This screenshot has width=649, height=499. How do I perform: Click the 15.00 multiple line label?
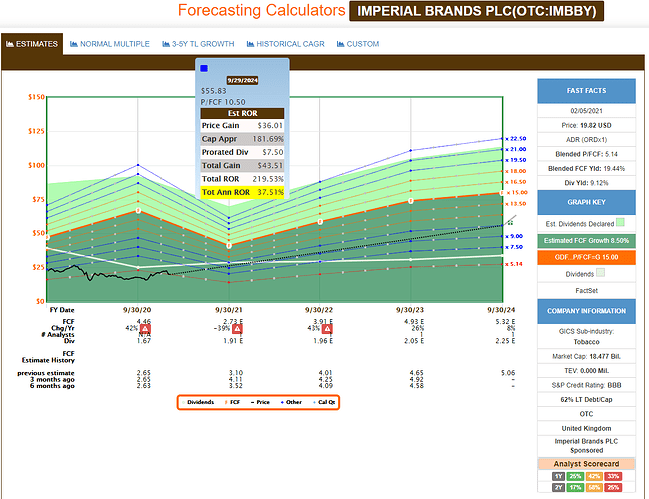pyautogui.click(x=517, y=192)
